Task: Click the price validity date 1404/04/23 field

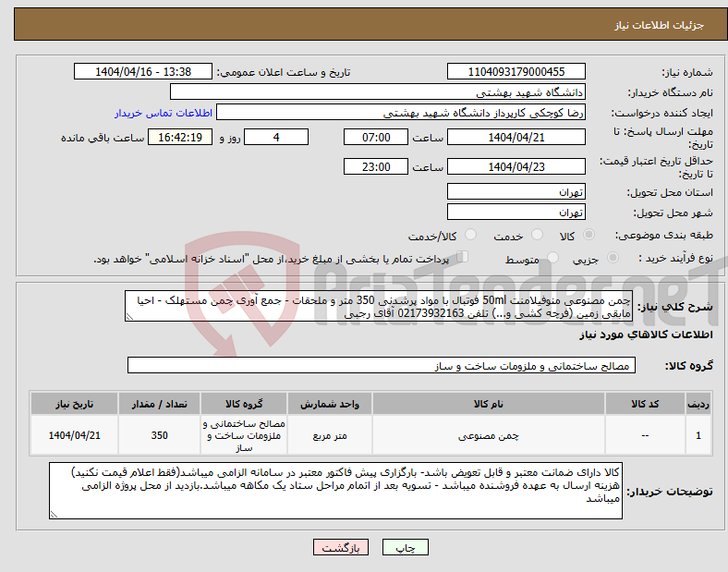Action: click(516, 166)
